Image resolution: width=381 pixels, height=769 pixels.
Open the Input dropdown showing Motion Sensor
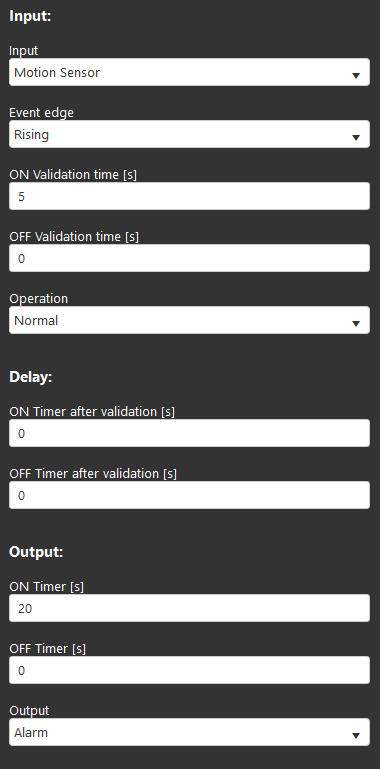click(x=189, y=73)
